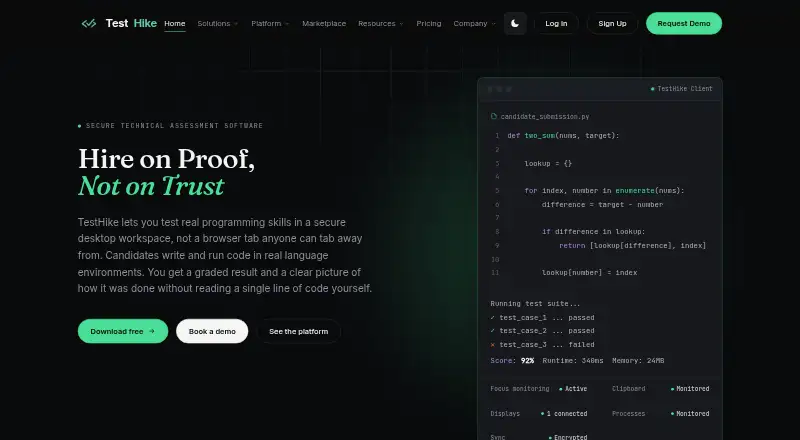
Task: Click the Processes label
Action: tap(629, 413)
